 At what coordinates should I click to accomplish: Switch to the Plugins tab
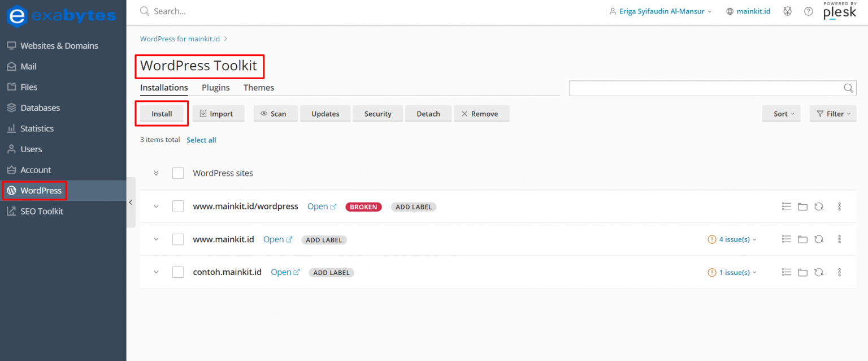(x=215, y=87)
